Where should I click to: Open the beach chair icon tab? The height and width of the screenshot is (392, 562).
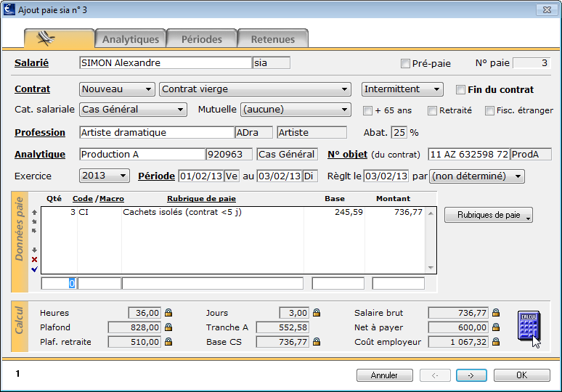(x=59, y=38)
